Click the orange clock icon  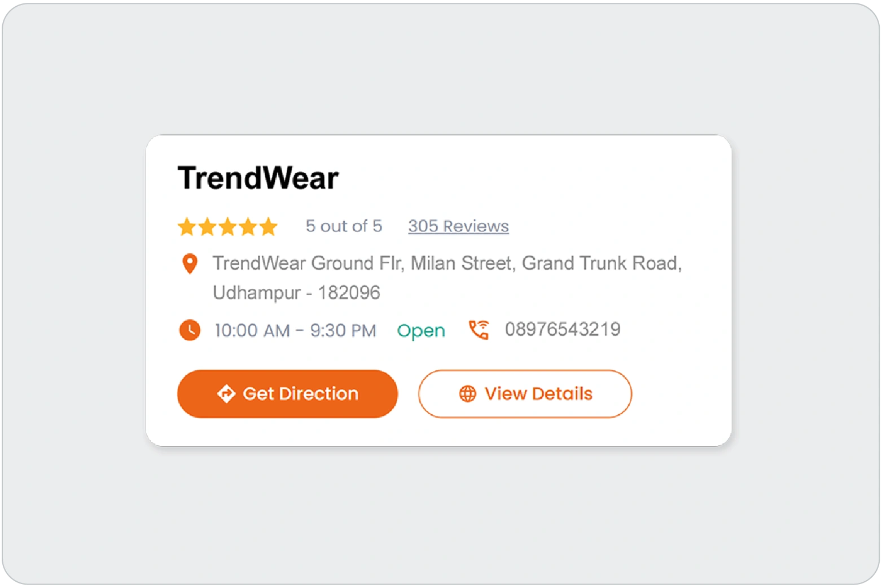[x=190, y=330]
